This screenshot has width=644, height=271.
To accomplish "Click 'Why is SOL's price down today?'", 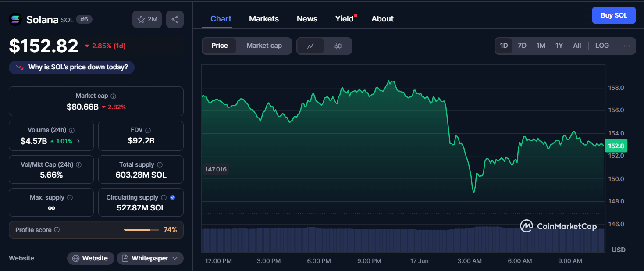I will (72, 67).
